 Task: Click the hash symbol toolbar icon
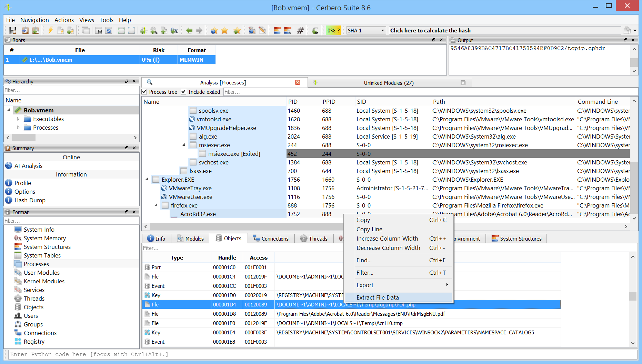click(x=300, y=31)
